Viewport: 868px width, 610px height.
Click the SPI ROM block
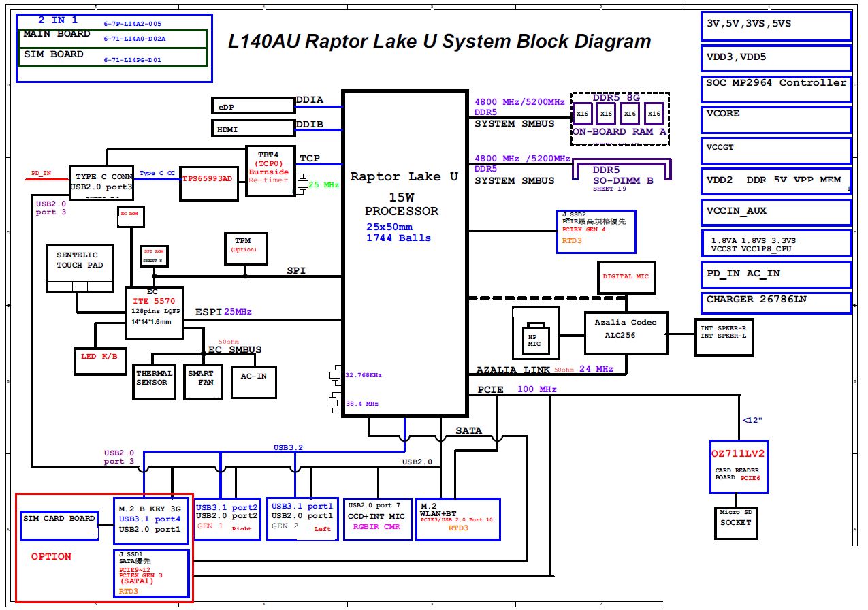(x=153, y=256)
